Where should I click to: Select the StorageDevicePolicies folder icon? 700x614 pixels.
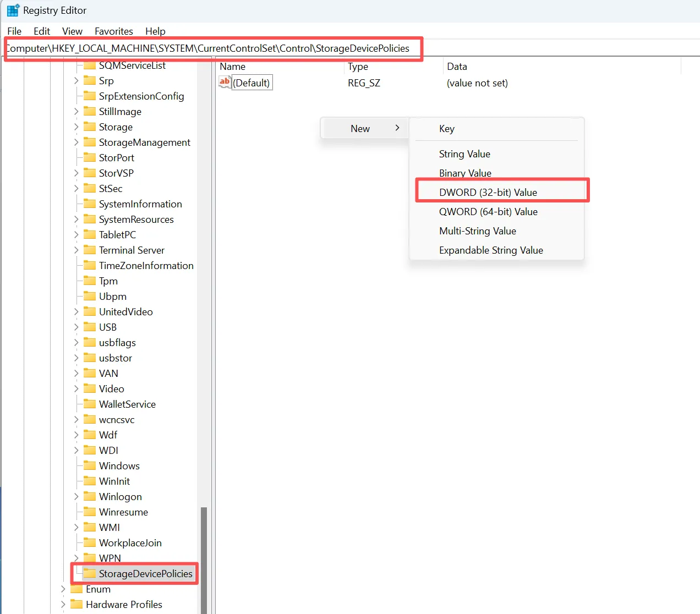[90, 573]
